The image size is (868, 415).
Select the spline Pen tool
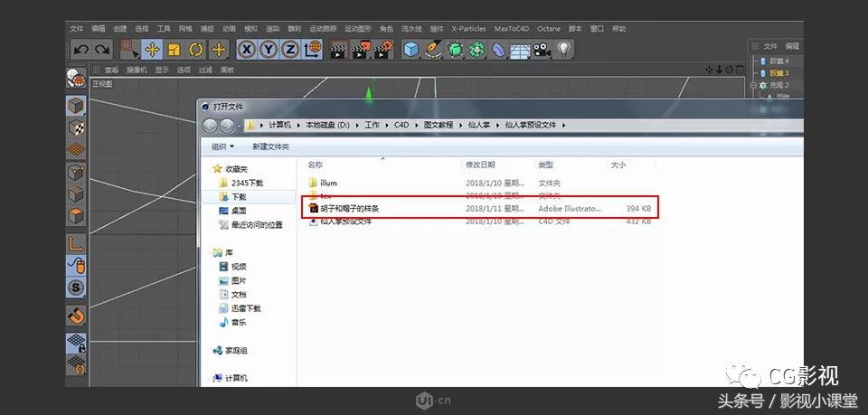(433, 50)
